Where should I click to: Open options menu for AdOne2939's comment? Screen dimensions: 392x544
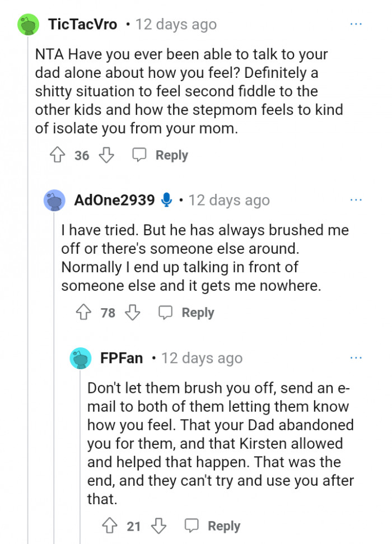pos(356,200)
